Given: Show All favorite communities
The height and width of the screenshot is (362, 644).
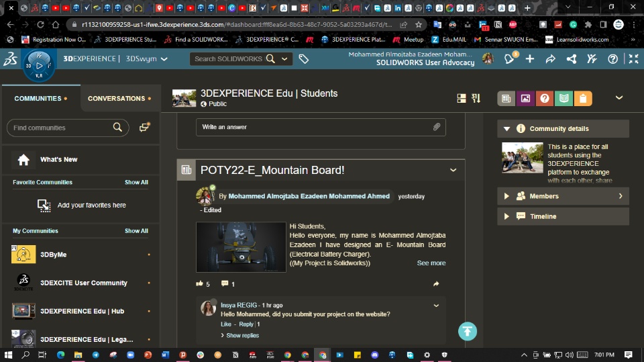Looking at the screenshot, I should coord(136,182).
